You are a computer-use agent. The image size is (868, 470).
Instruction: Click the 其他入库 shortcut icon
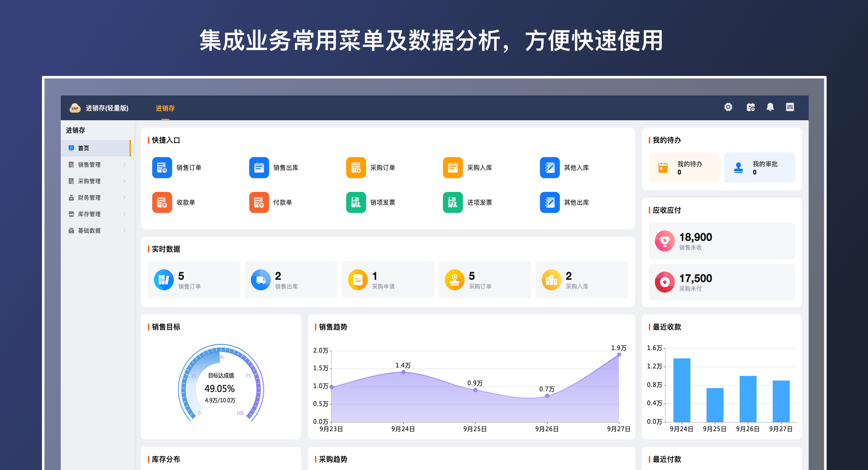coord(549,167)
